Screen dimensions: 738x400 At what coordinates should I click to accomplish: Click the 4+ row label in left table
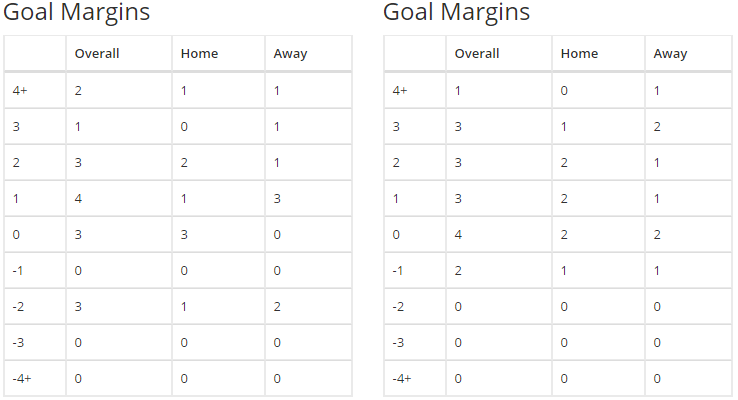pos(20,90)
